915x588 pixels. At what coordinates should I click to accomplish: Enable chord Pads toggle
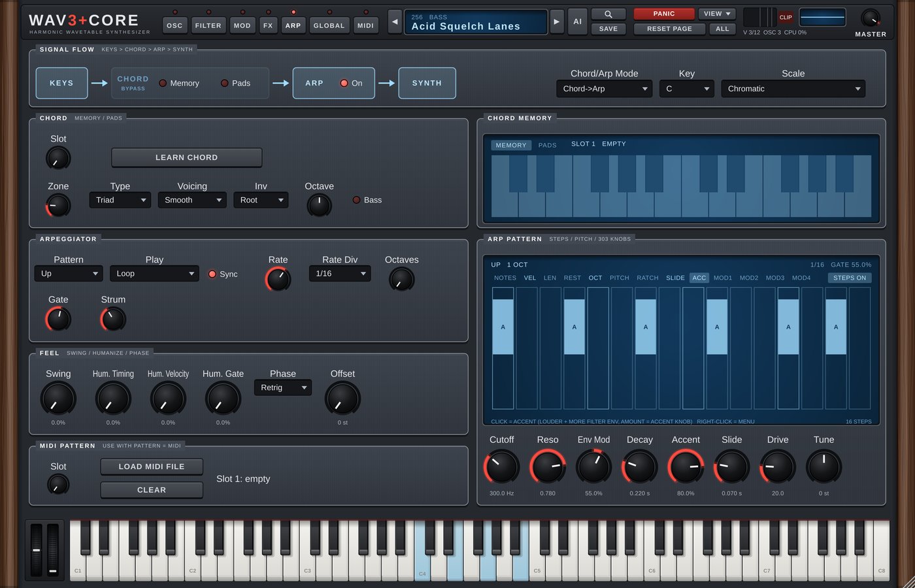[x=235, y=83]
